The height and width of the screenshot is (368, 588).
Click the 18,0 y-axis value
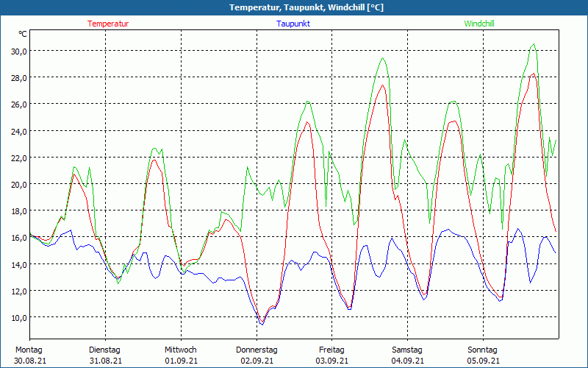[18, 210]
